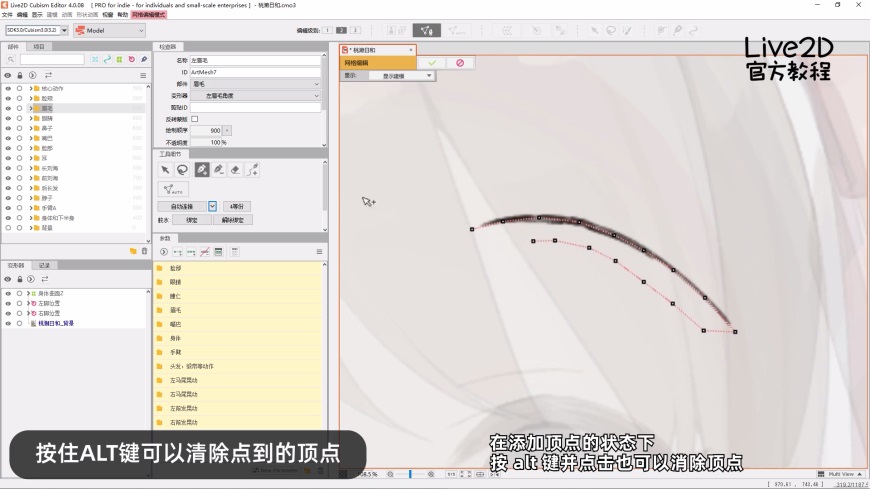Toggle lock circle of 手臂A folder

coord(19,208)
